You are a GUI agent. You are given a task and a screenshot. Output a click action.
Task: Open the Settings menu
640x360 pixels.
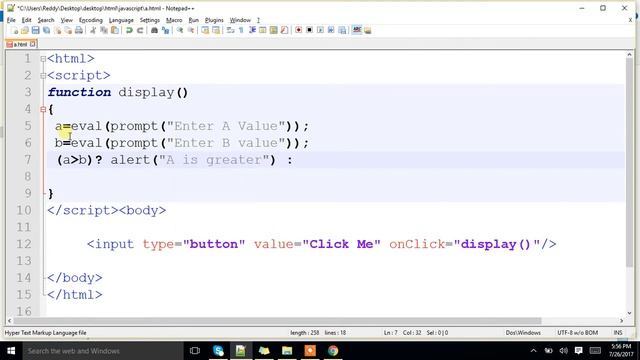tap(149, 20)
